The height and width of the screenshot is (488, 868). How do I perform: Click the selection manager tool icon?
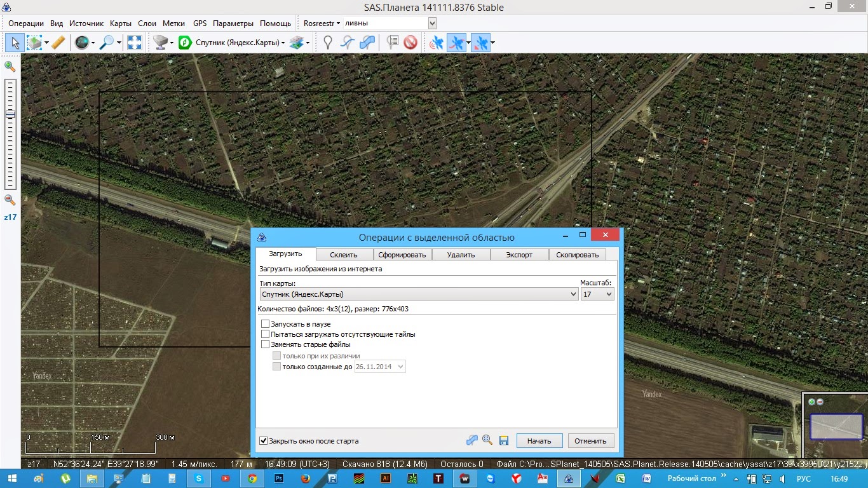point(34,43)
